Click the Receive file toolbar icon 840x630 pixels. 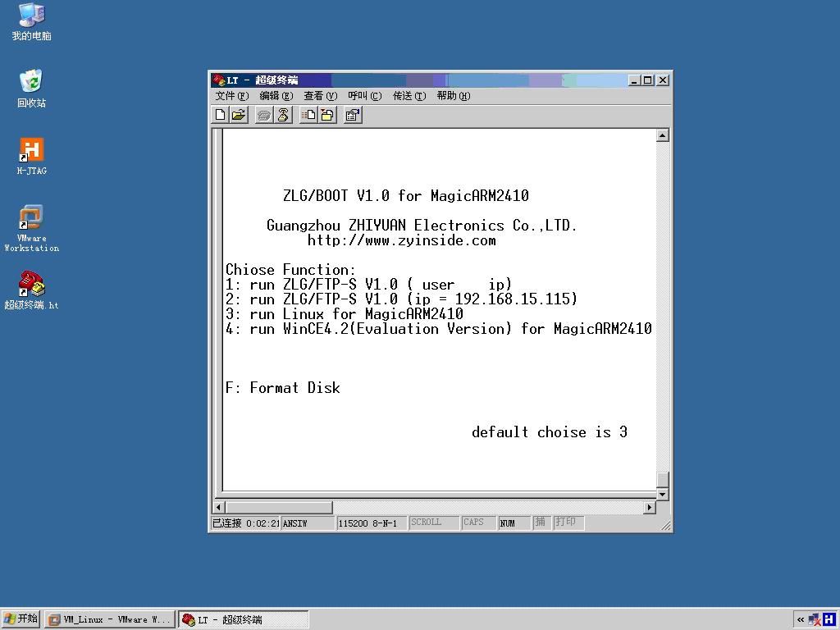[326, 115]
